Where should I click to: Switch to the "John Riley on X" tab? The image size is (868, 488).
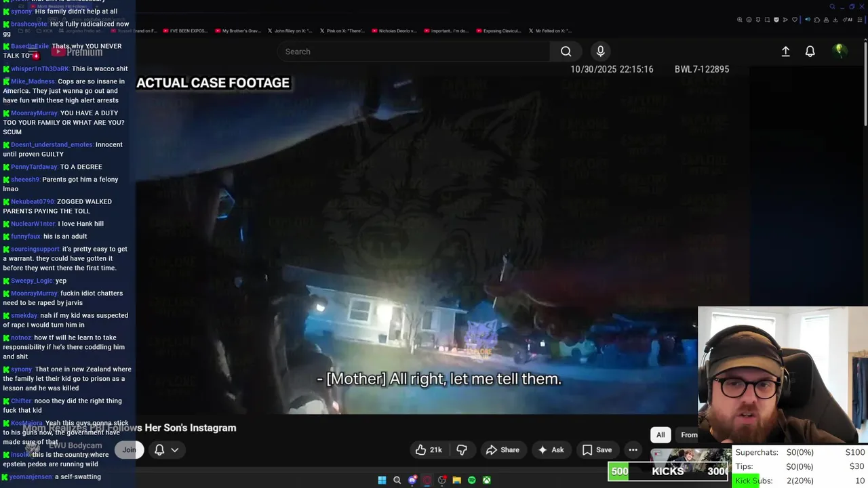click(290, 30)
